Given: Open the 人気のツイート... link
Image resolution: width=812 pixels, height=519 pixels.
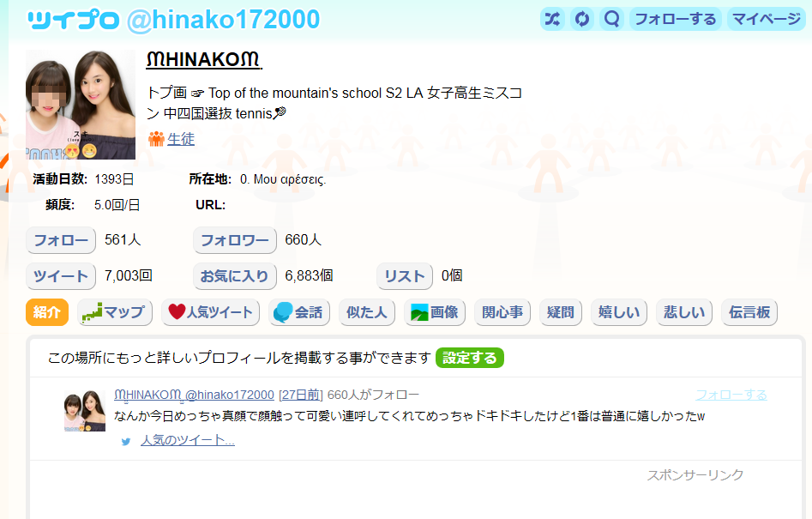Looking at the screenshot, I should (188, 440).
